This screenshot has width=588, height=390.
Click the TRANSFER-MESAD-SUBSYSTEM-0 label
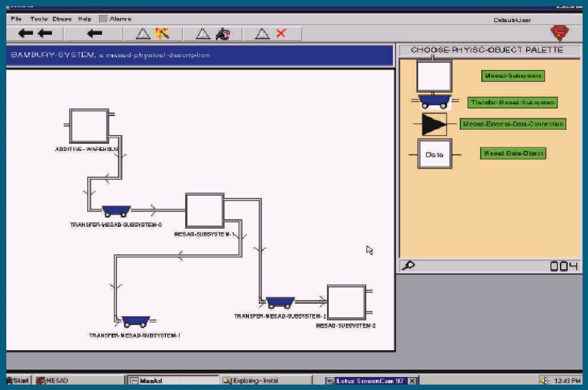(116, 224)
